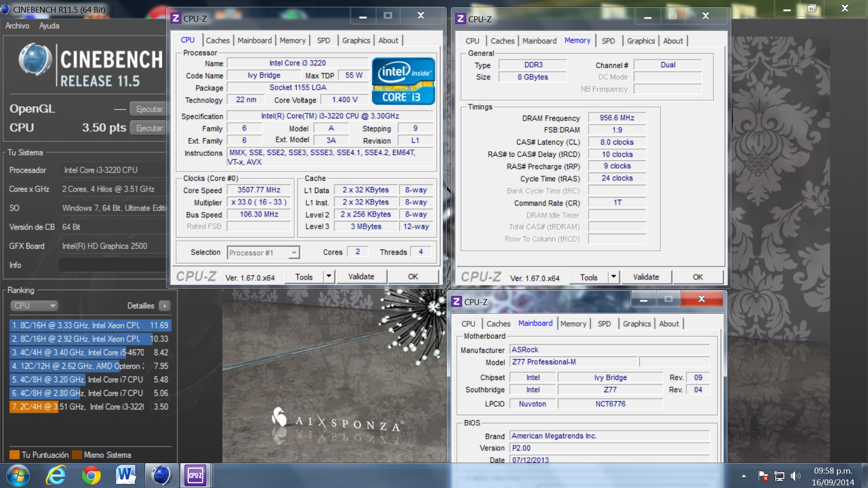Viewport: 868px width, 488px height.
Task: Open Detailles arrow button in Ranking
Action: [165, 306]
